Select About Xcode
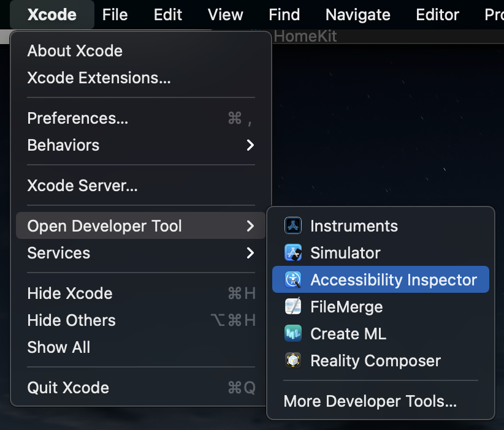Screen dimensions: 504x430 (x=75, y=51)
